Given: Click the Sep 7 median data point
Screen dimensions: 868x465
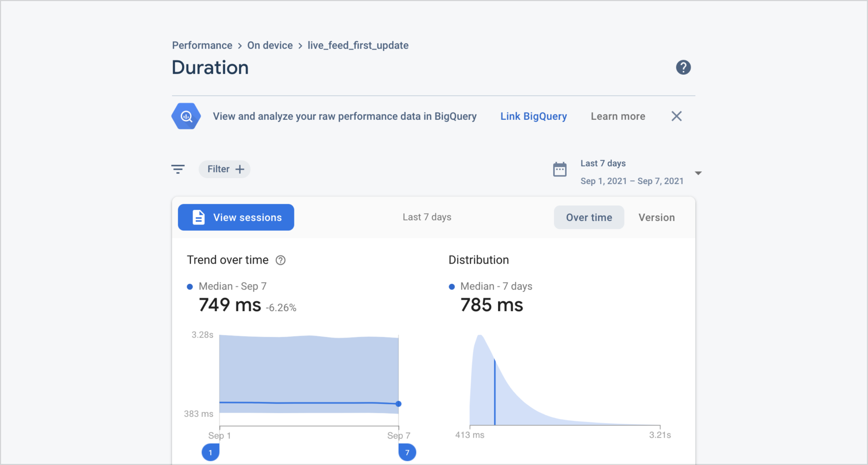Looking at the screenshot, I should click(398, 404).
